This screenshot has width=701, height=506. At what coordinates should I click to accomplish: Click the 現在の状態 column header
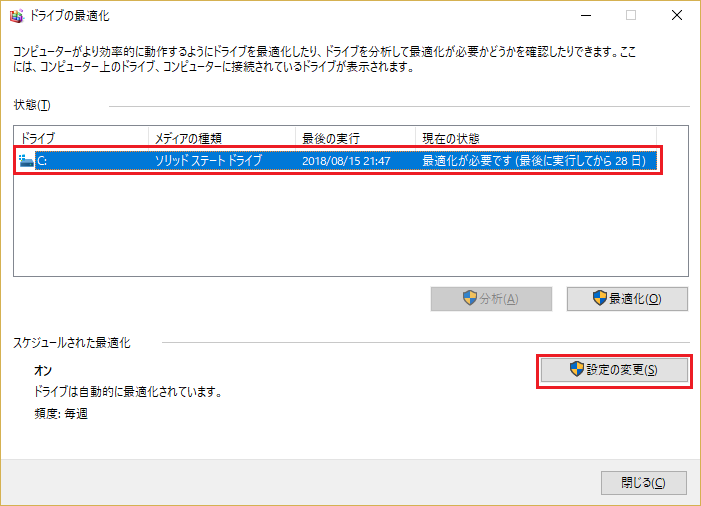click(535, 137)
